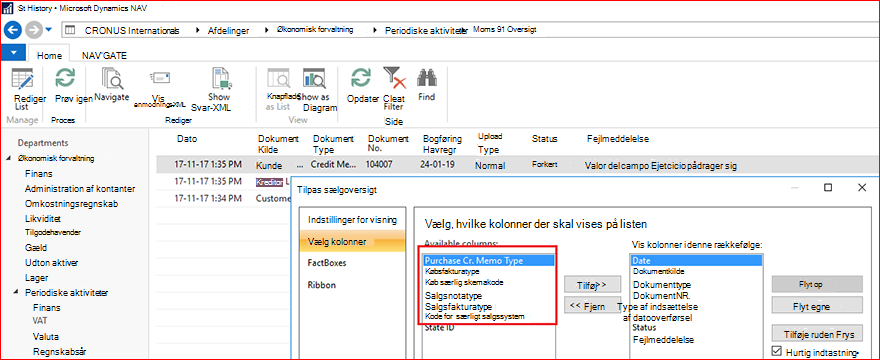
Task: Click the Kreditor cell in second row
Action: [x=270, y=182]
